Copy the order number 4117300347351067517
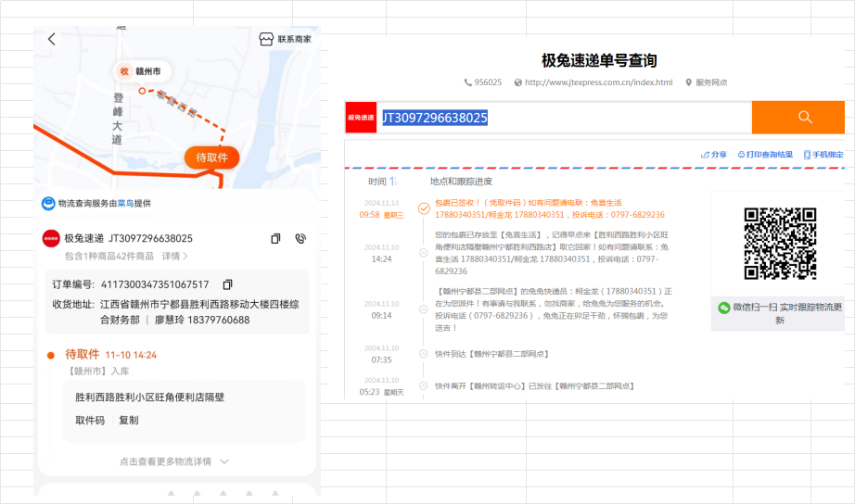Screen dimensions: 855x504 pos(227,284)
